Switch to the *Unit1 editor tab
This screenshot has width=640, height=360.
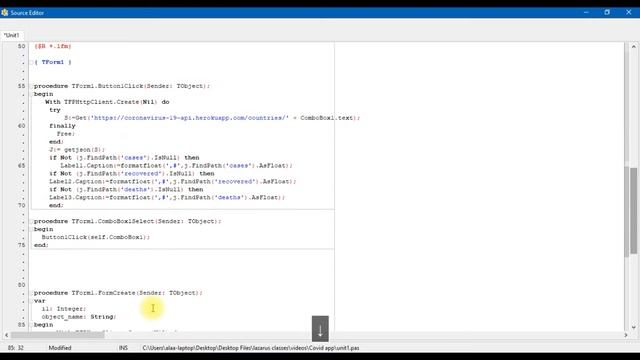(11, 36)
